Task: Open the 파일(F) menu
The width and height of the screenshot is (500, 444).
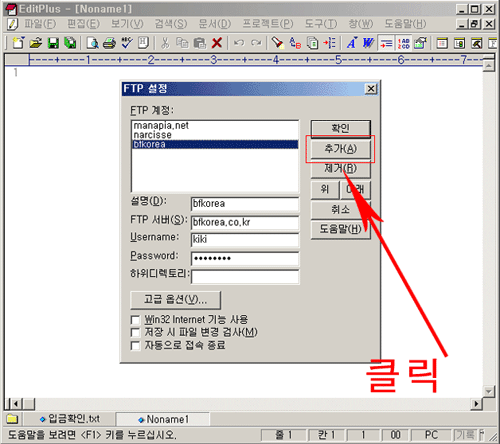Action: [40, 24]
